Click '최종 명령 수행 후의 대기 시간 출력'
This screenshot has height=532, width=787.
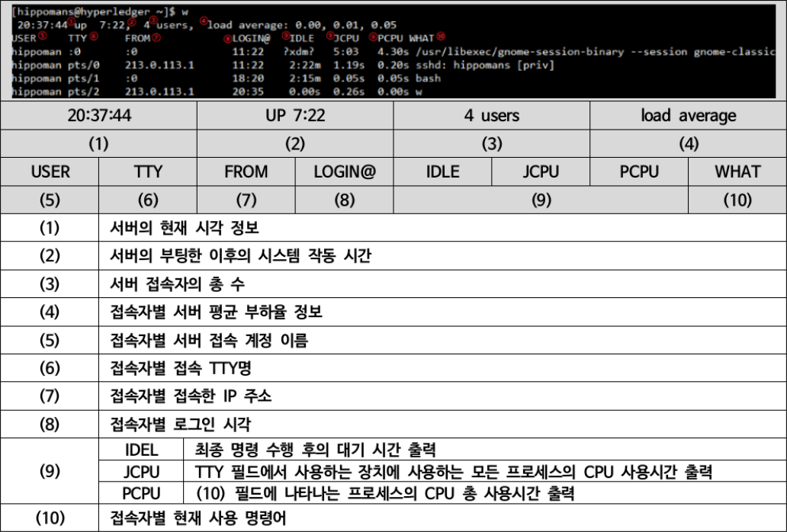click(x=315, y=450)
